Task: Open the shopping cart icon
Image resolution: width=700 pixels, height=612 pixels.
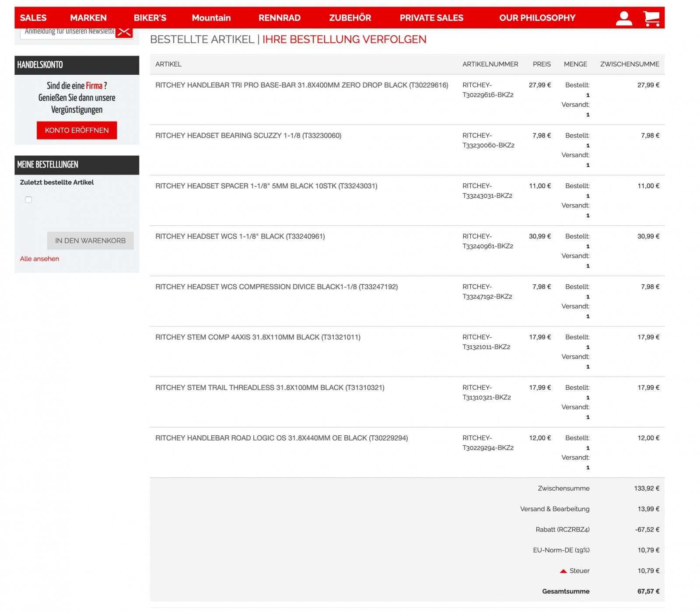Action: click(x=651, y=18)
